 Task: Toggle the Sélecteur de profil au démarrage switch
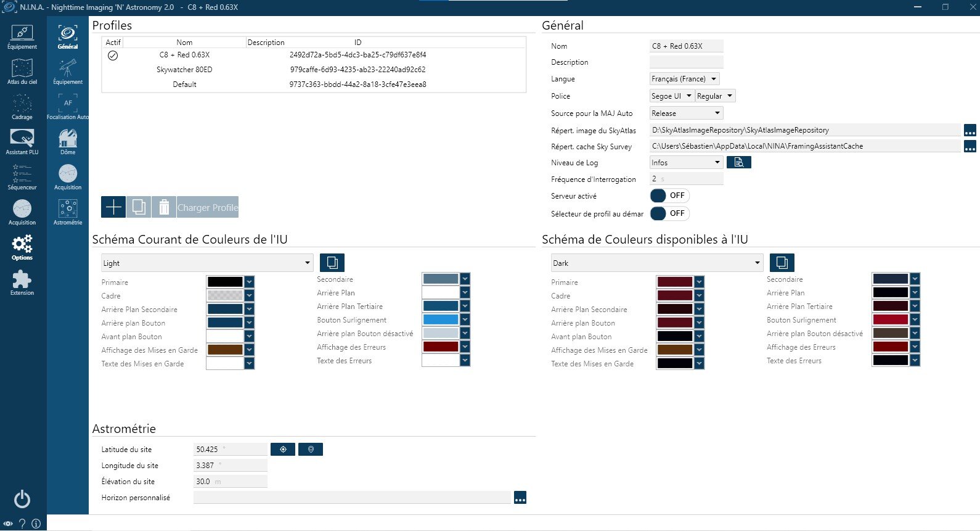(x=669, y=213)
